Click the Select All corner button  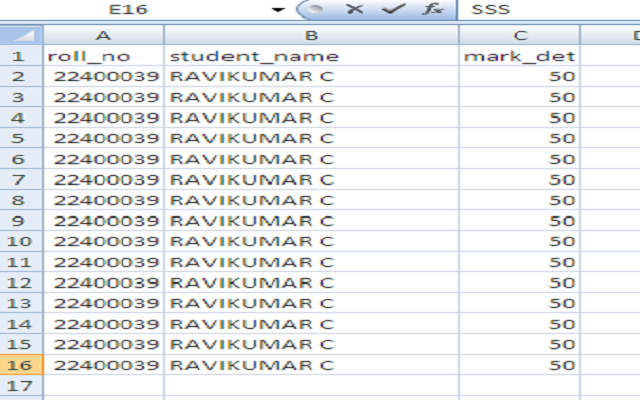tap(21, 35)
